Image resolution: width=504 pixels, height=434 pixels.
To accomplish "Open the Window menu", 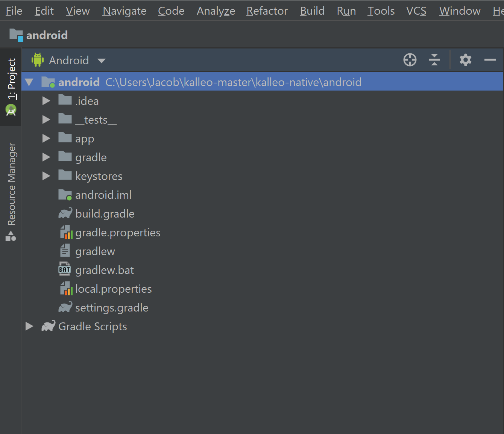I will tap(460, 11).
